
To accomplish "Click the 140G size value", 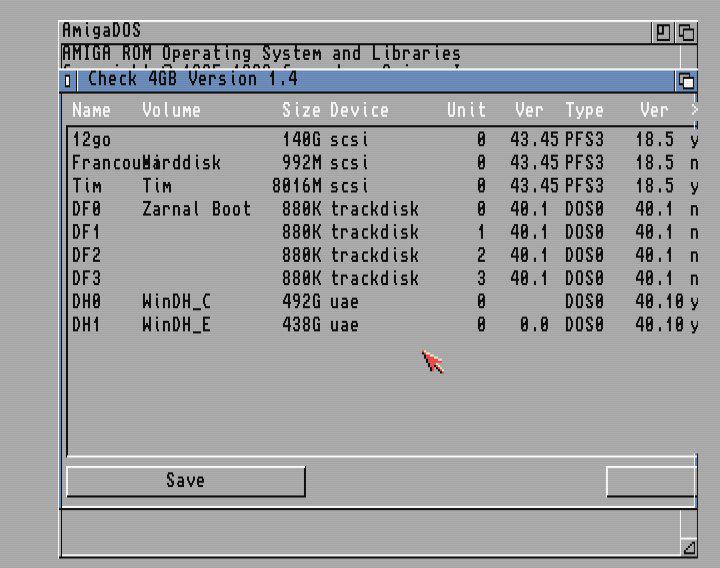I will tap(301, 139).
